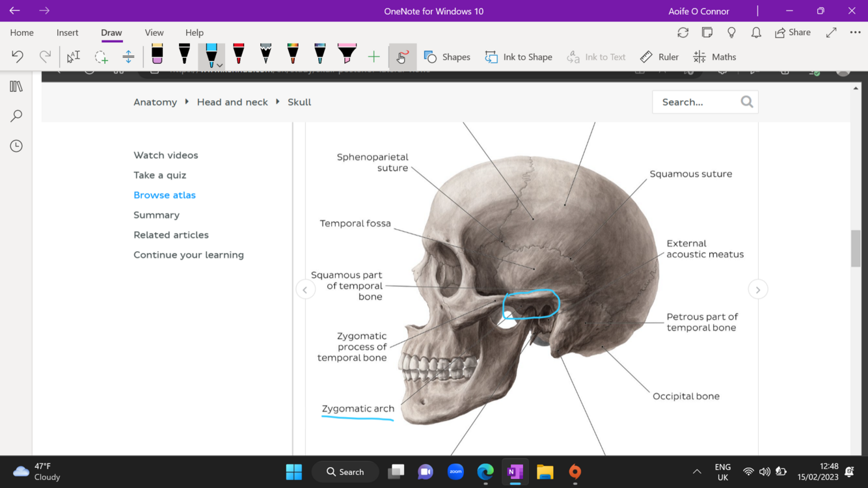
Task: Click the taskbar Search box
Action: (346, 472)
